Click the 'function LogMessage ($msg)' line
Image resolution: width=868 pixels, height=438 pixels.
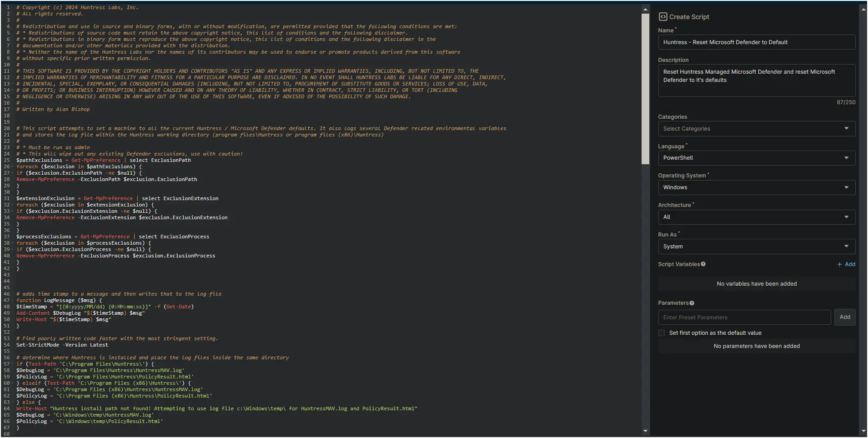(59, 300)
